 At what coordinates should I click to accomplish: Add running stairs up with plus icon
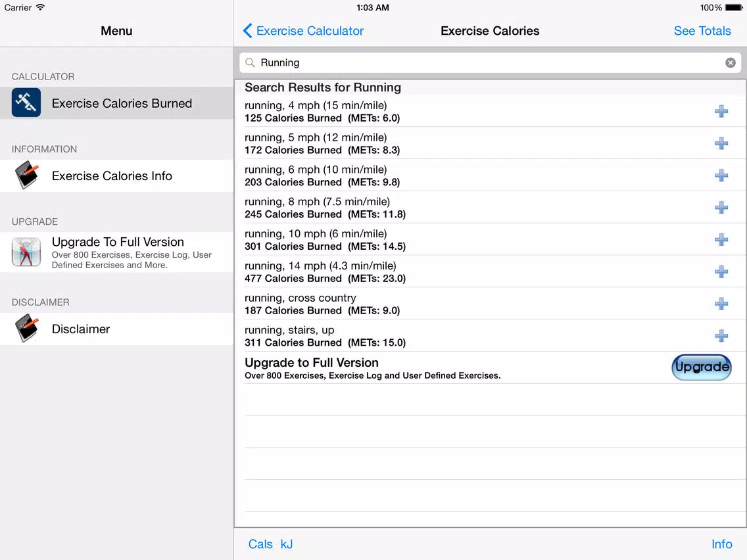point(721,336)
